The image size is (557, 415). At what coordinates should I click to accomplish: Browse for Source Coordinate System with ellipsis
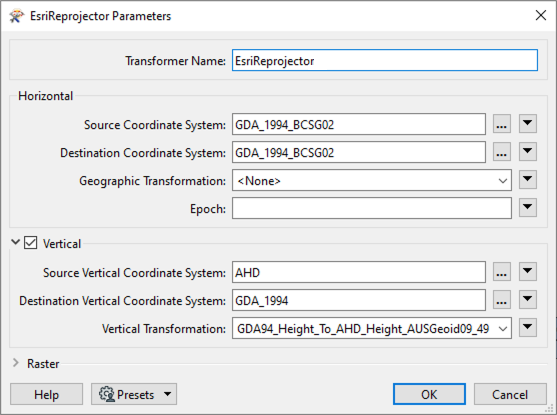pyautogui.click(x=502, y=124)
